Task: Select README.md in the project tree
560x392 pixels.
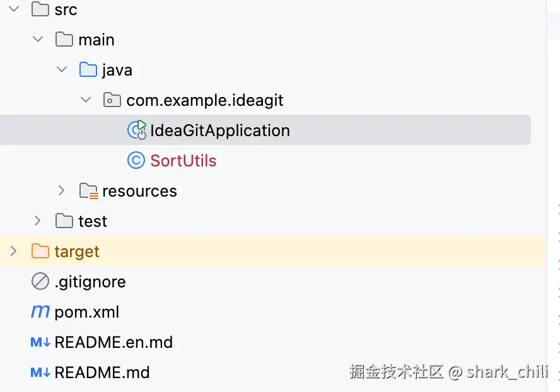Action: [x=102, y=372]
